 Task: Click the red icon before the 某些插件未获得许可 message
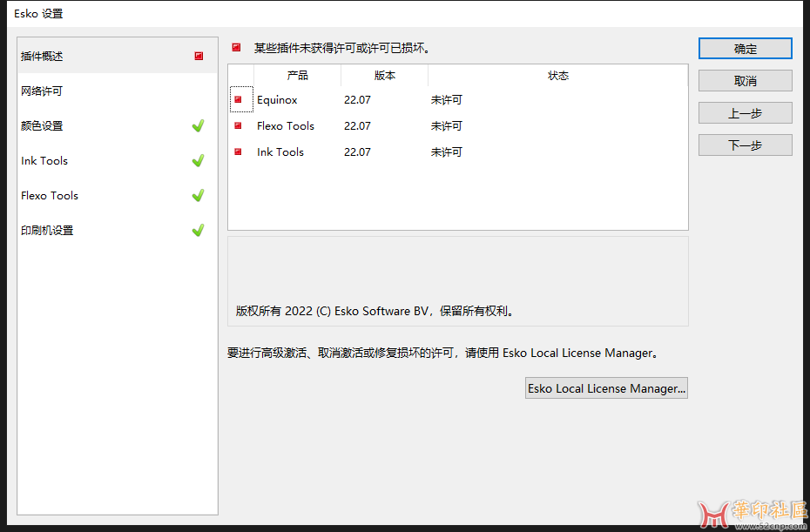click(236, 48)
